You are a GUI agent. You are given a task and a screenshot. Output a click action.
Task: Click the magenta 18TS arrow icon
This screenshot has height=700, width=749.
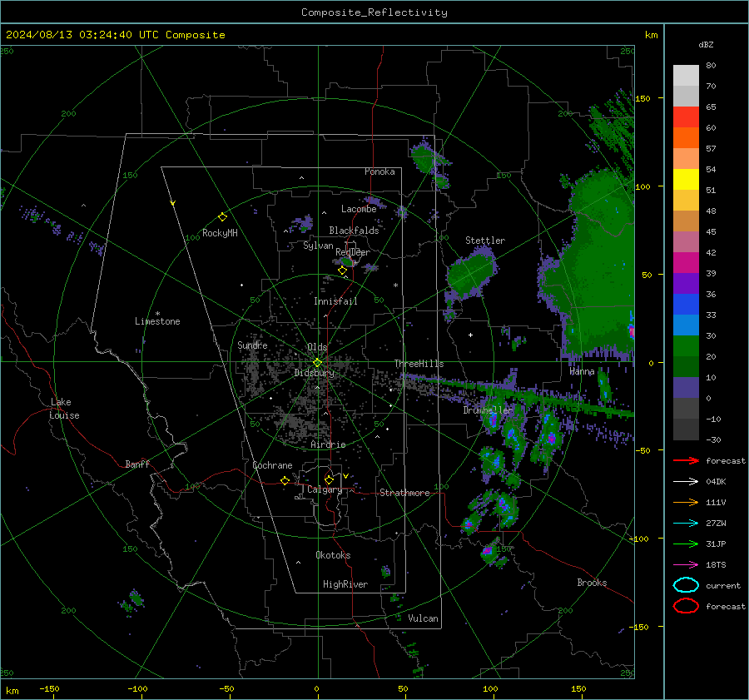[686, 565]
